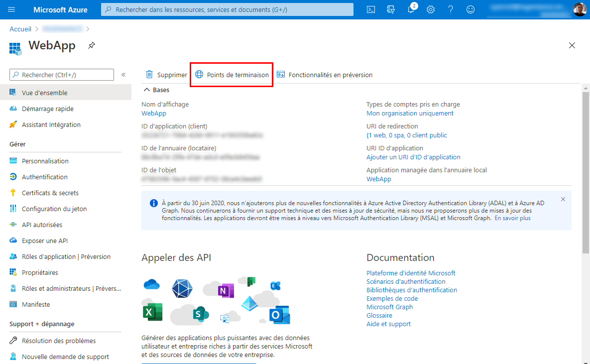
Task: Click the Accueil breadcrumb
Action: (20, 29)
